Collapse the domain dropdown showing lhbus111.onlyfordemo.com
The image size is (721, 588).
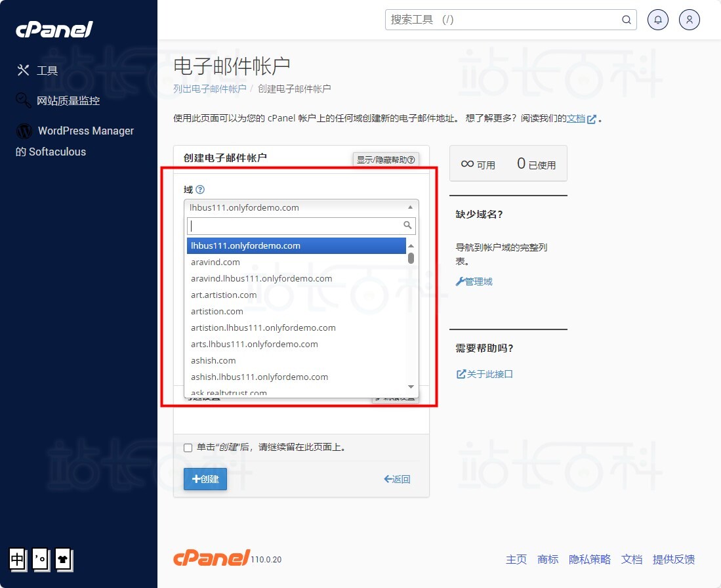[301, 207]
